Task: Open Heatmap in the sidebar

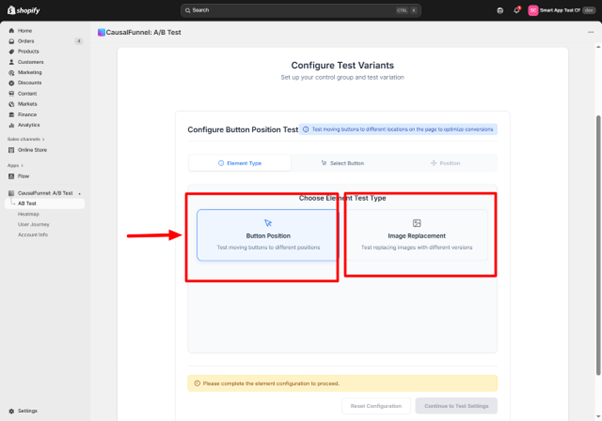Action: 29,213
